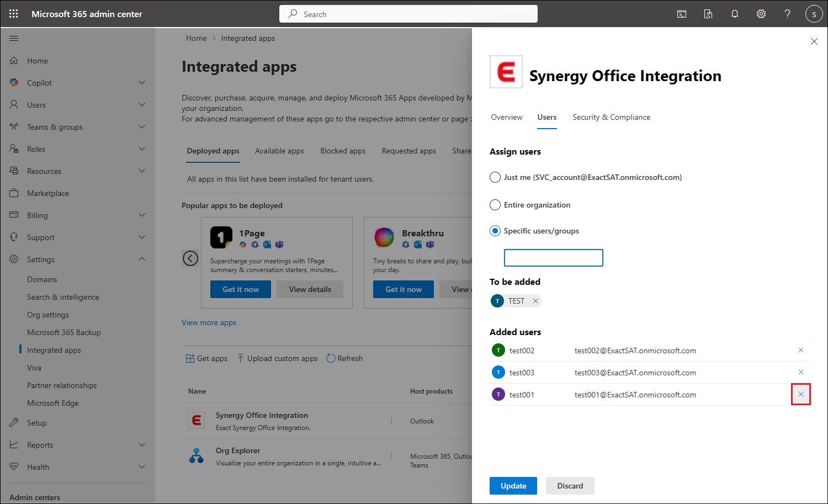Click previous arrow in popular apps carousel

point(190,258)
